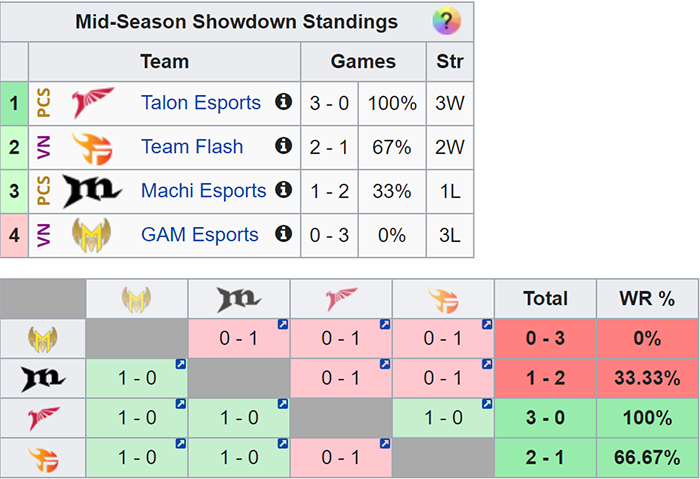
Task: Click Machi Esports logo in standings table
Action: (x=92, y=191)
